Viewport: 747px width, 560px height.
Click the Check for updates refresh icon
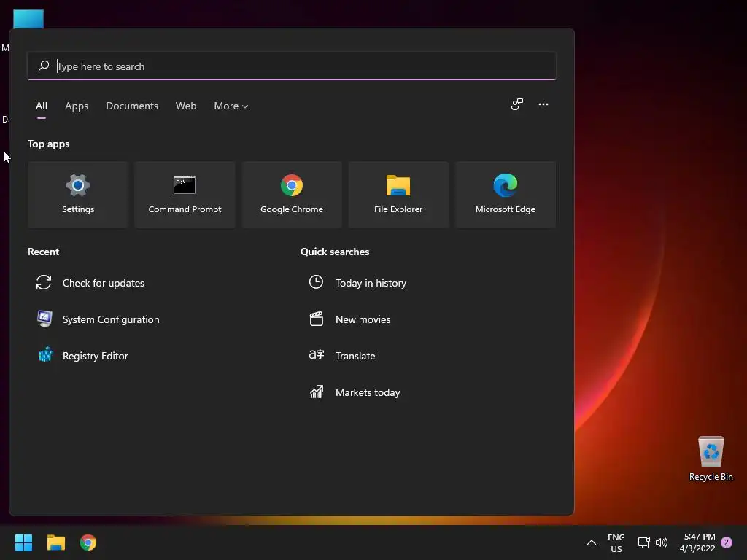coord(44,282)
